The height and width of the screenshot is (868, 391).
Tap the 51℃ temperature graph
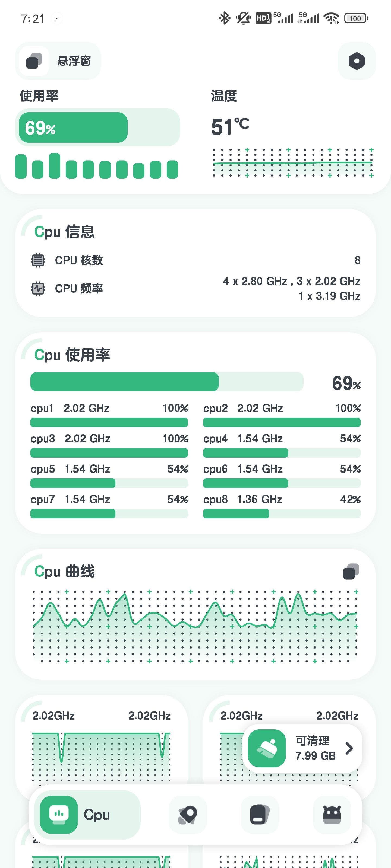point(292,162)
